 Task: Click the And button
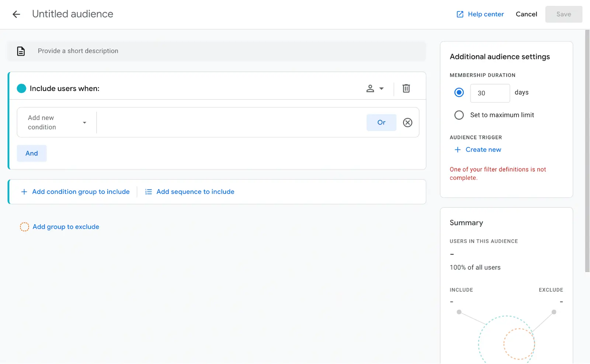[32, 153]
